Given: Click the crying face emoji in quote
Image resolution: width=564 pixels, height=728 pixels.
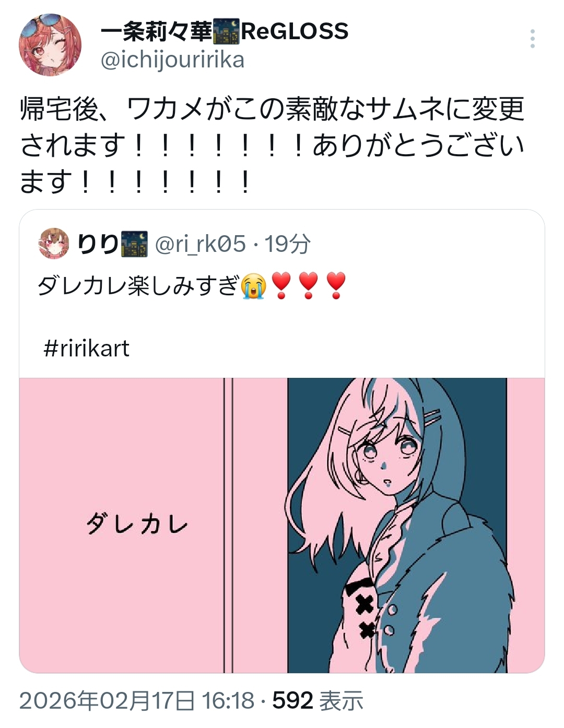Looking at the screenshot, I should click(x=254, y=286).
